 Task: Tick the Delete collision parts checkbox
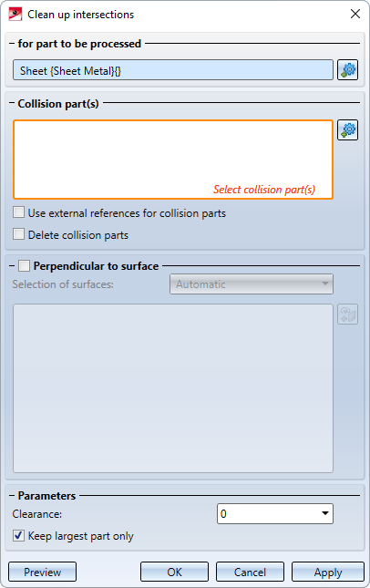[x=19, y=234]
